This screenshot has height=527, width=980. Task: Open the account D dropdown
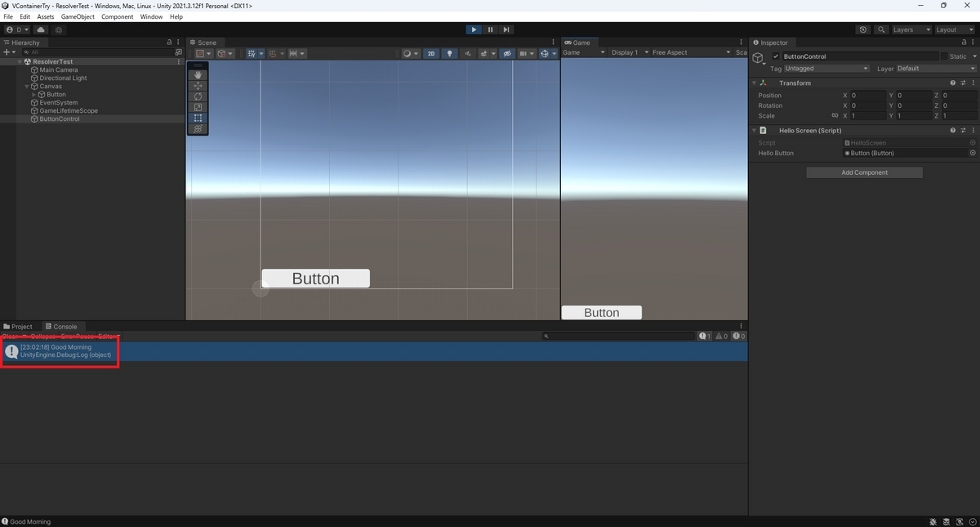pos(18,29)
